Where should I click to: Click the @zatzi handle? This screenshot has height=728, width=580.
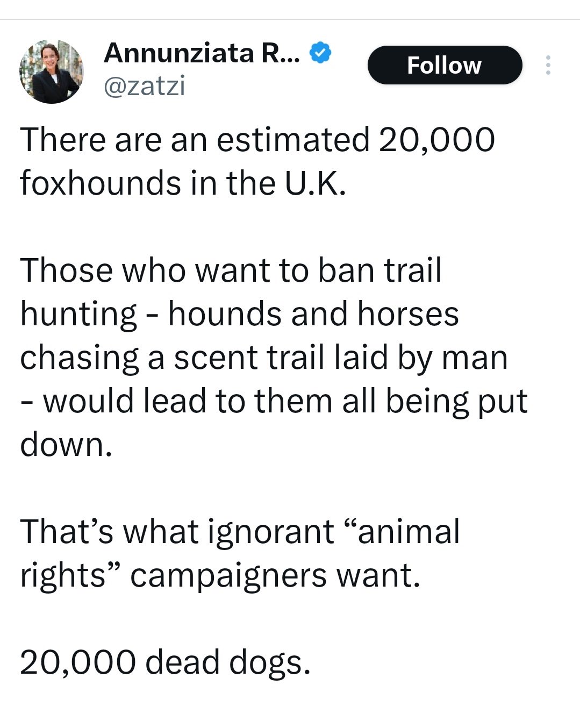point(144,86)
